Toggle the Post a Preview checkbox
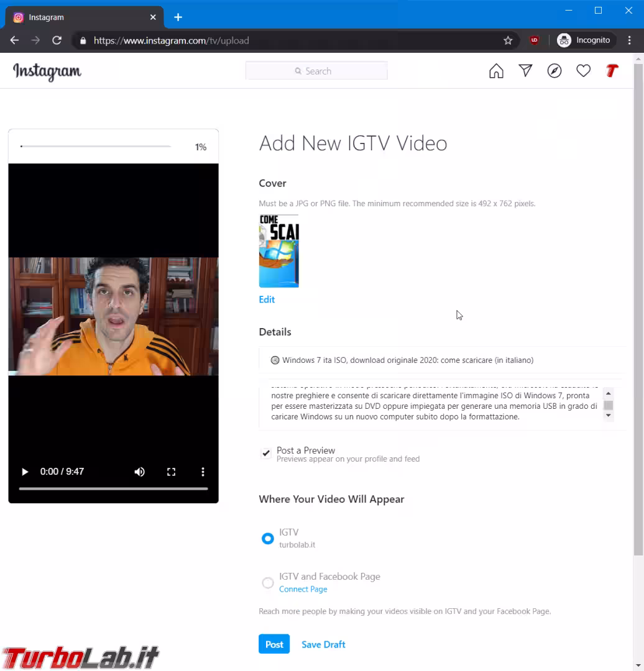This screenshot has height=671, width=644. tap(266, 453)
